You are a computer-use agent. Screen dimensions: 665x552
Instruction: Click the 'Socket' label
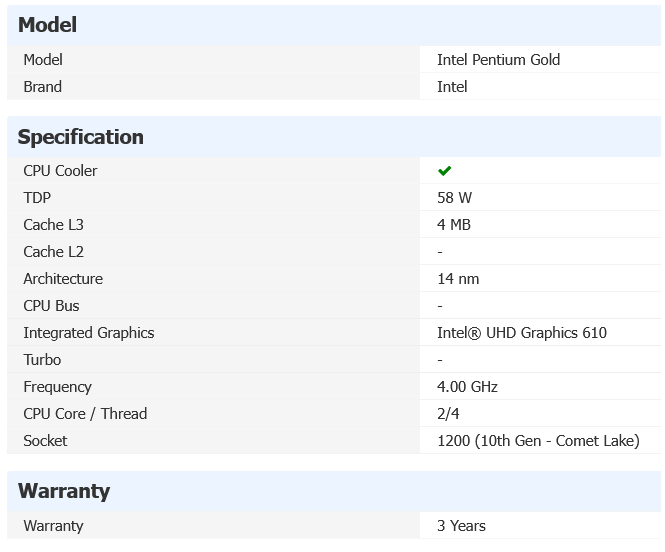point(45,441)
